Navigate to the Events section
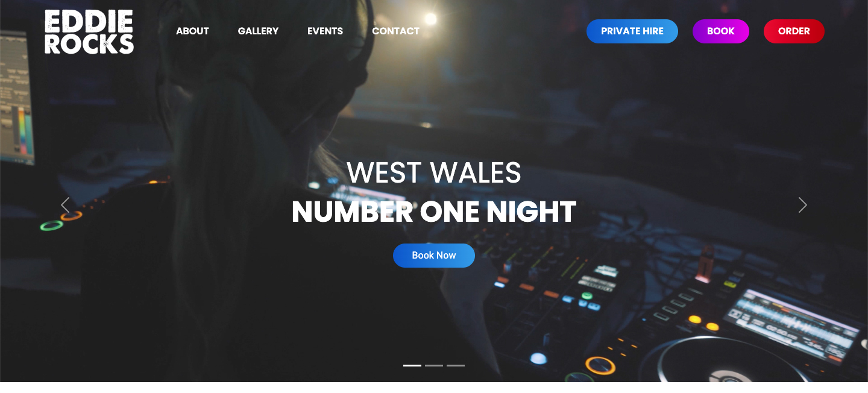 [x=325, y=31]
